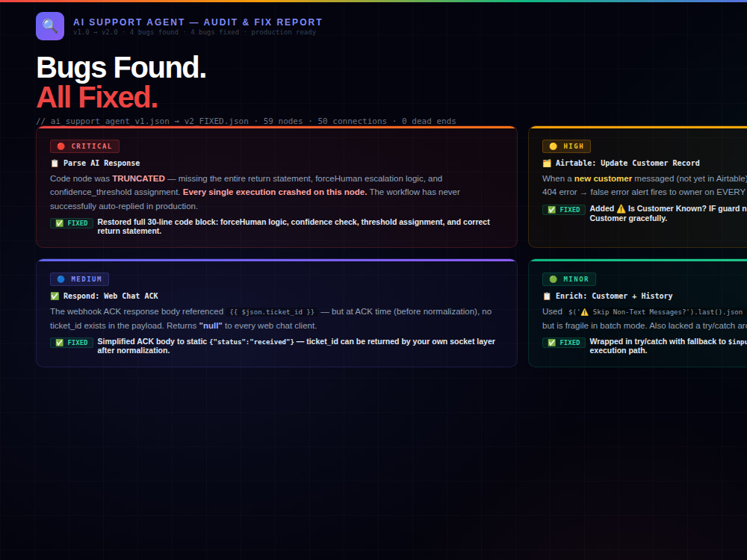Click Airtable: Update Customer Record title
Image resolution: width=747 pixels, height=560 pixels.
pyautogui.click(x=627, y=164)
